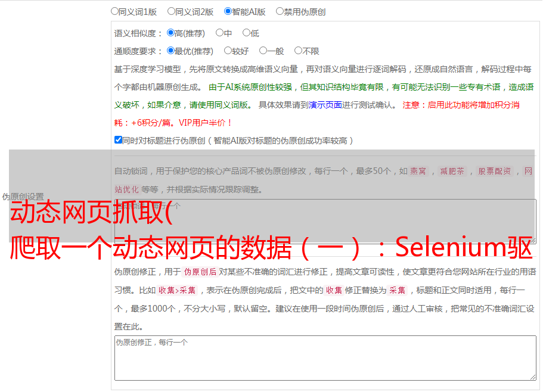This screenshot has height=392, width=543.
Task: Click the 股票配资 example keyword
Action: (x=494, y=171)
